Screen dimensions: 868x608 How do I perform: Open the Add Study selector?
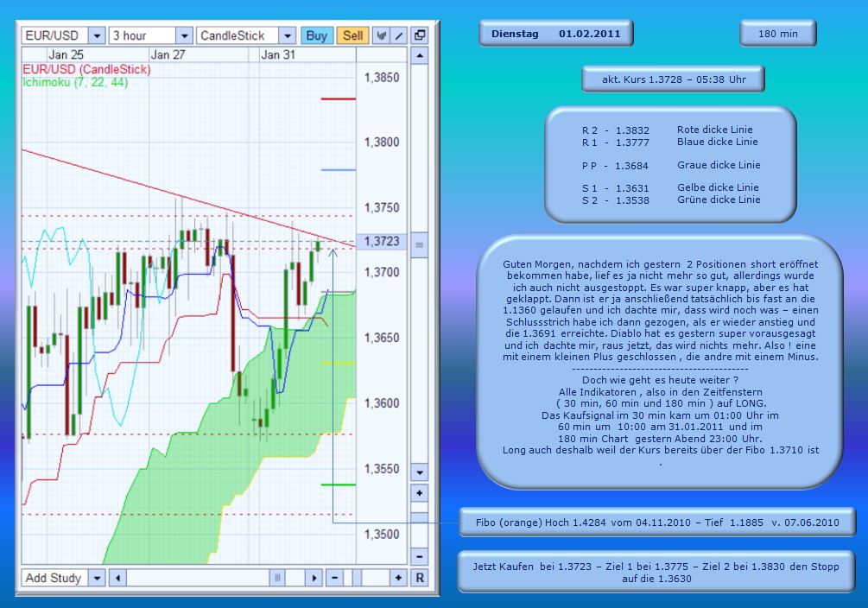tap(95, 578)
